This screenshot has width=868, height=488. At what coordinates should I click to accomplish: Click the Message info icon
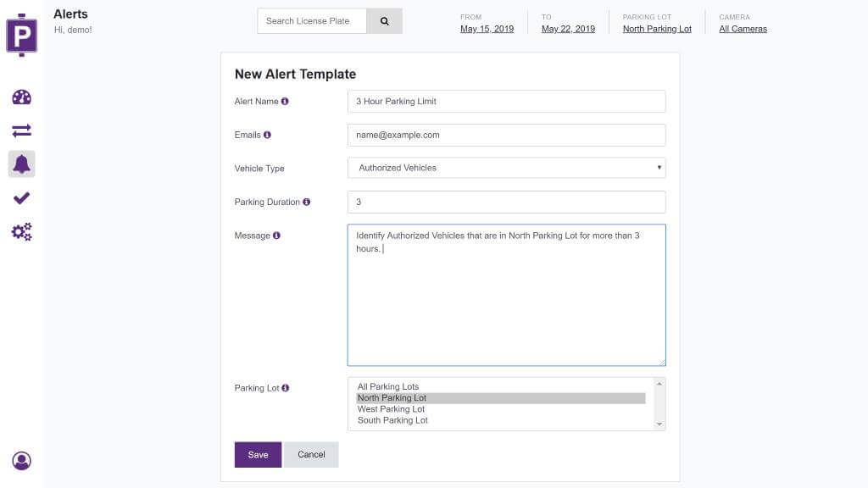coord(276,236)
